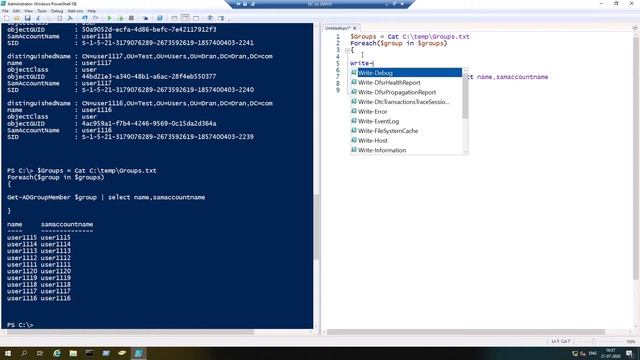Click user1115 row in console output
This screenshot has height=360, width=640.
(x=39, y=238)
